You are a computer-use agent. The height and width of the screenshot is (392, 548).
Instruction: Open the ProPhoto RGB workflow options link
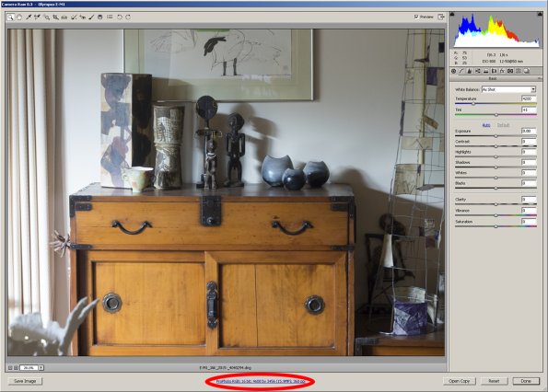[261, 381]
